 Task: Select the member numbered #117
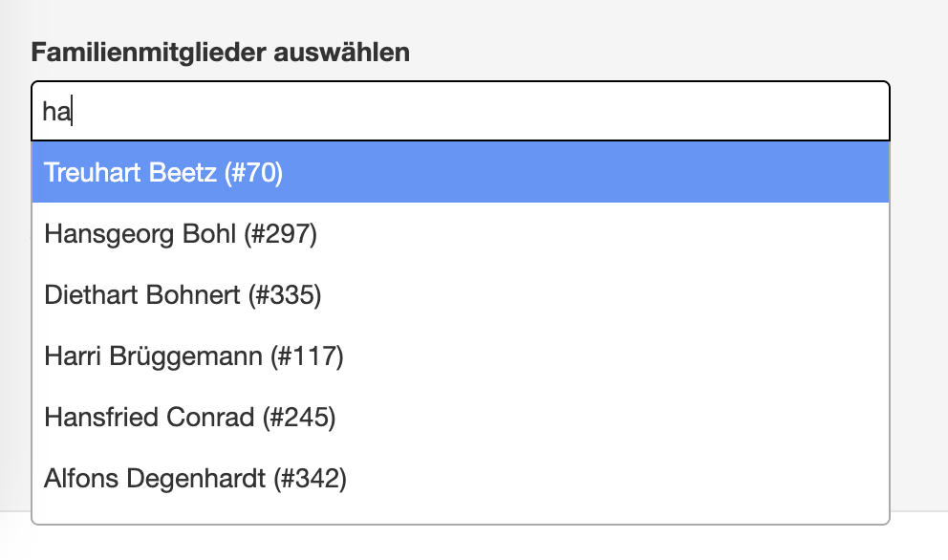pos(193,356)
